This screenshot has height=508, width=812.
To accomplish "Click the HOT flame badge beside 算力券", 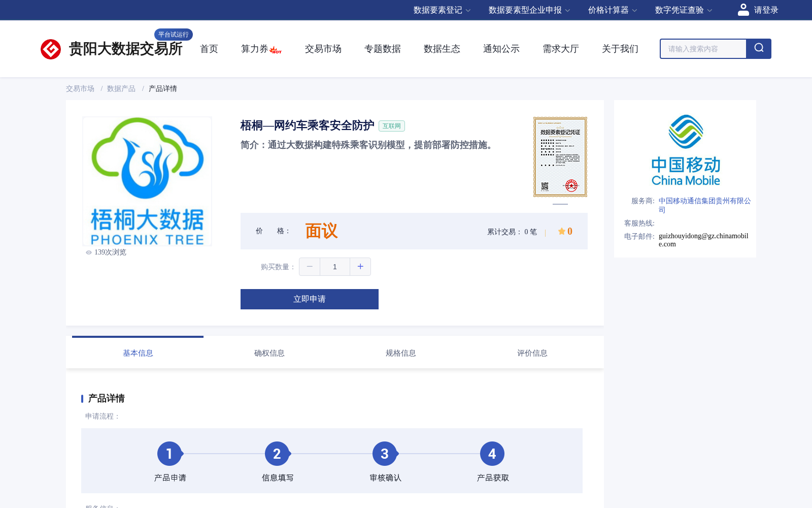I will [276, 50].
